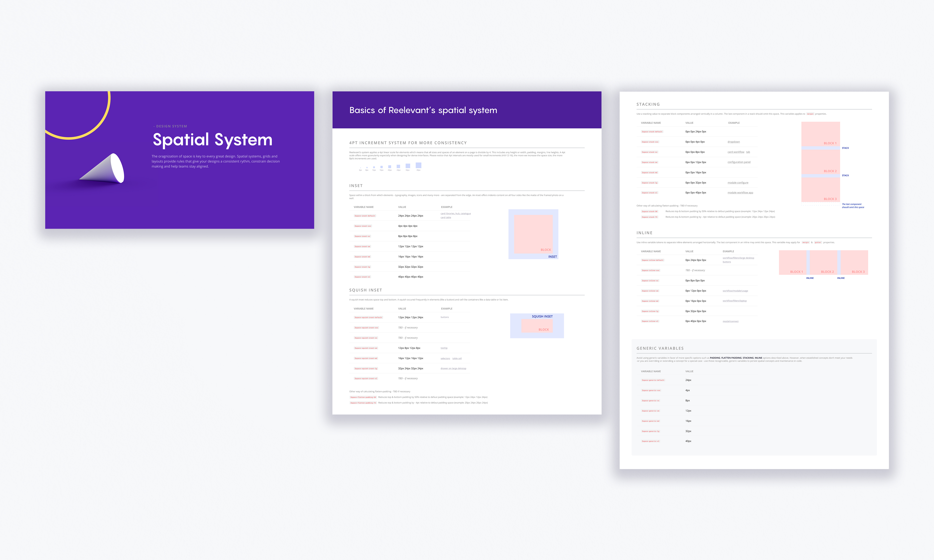Select the $space-stack-75 token

649,217
